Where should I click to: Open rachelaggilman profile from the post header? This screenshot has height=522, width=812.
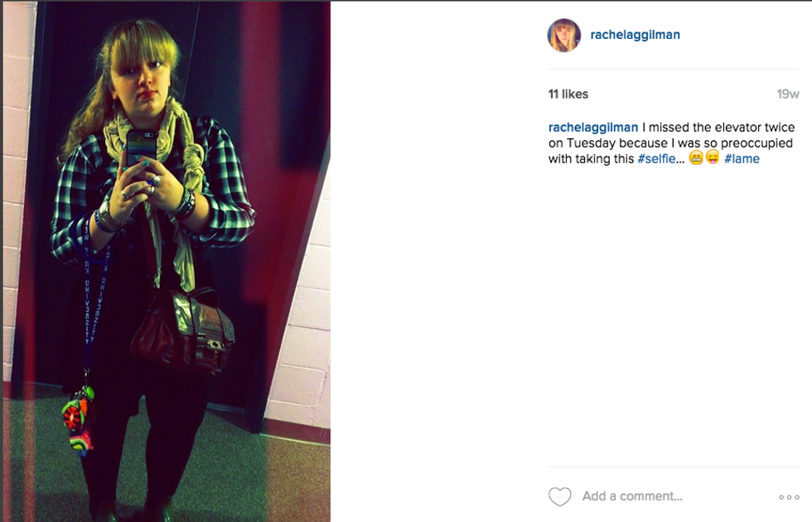coord(635,35)
